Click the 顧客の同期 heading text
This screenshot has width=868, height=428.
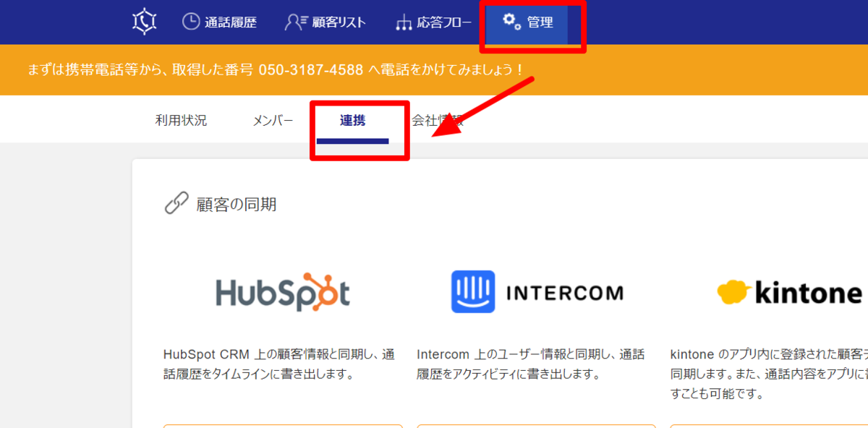click(x=237, y=205)
